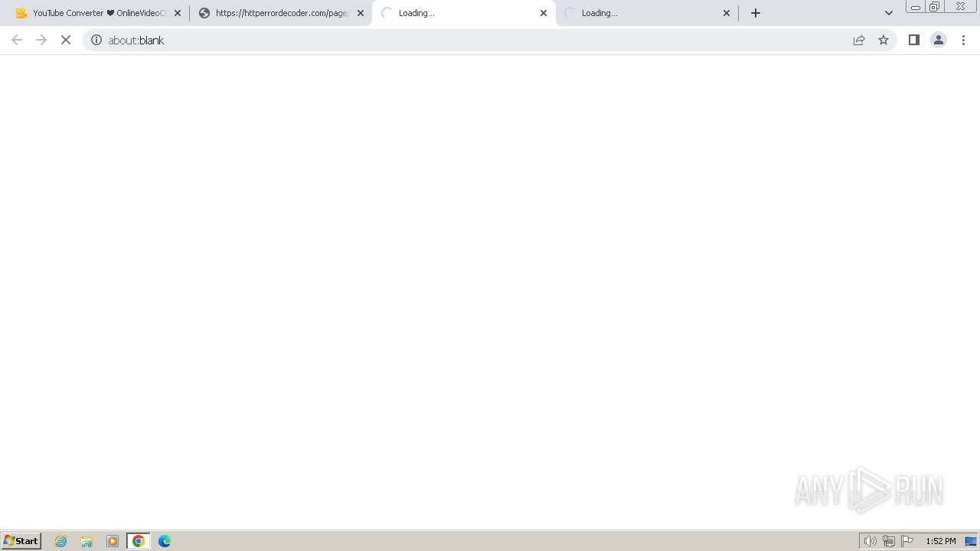Switch to the last Loading tab
Viewport: 980px width, 551px height.
(647, 13)
